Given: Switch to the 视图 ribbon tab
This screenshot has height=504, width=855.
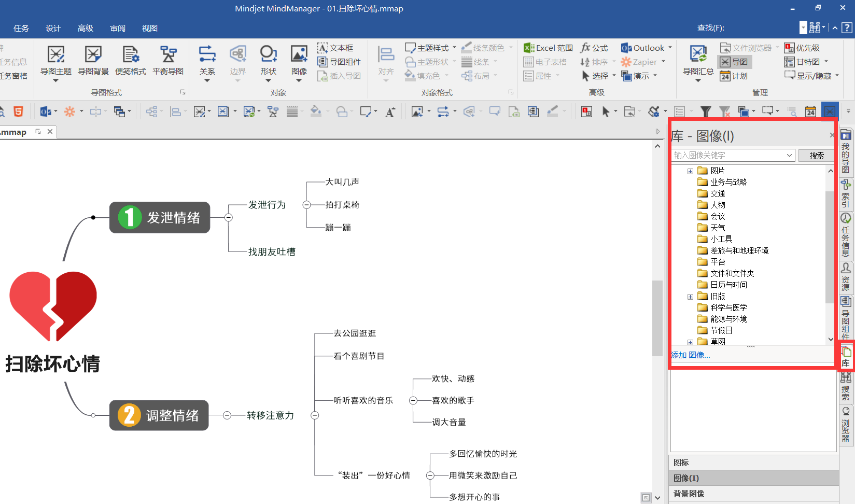Looking at the screenshot, I should tap(149, 28).
